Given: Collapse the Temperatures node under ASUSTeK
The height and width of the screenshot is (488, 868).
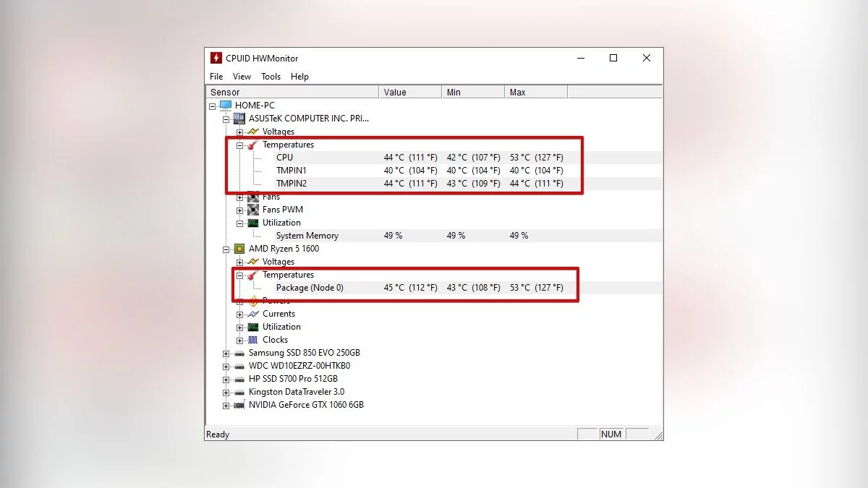Looking at the screenshot, I should click(x=239, y=145).
